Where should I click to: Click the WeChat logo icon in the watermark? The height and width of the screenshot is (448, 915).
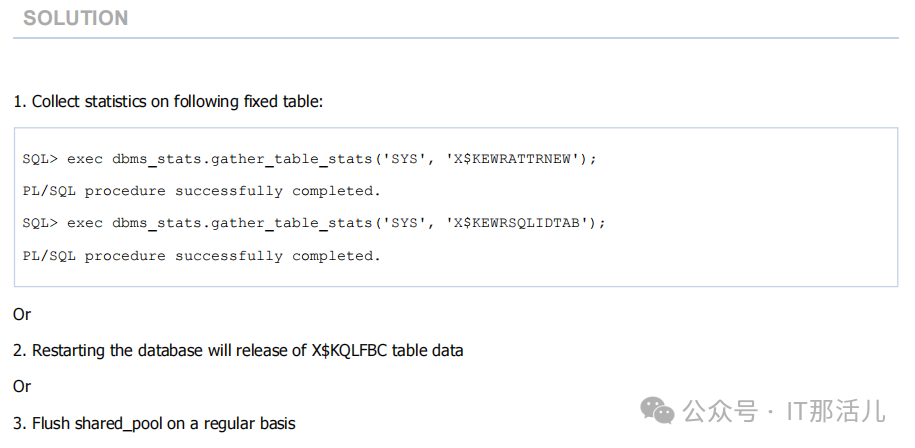pyautogui.click(x=657, y=409)
